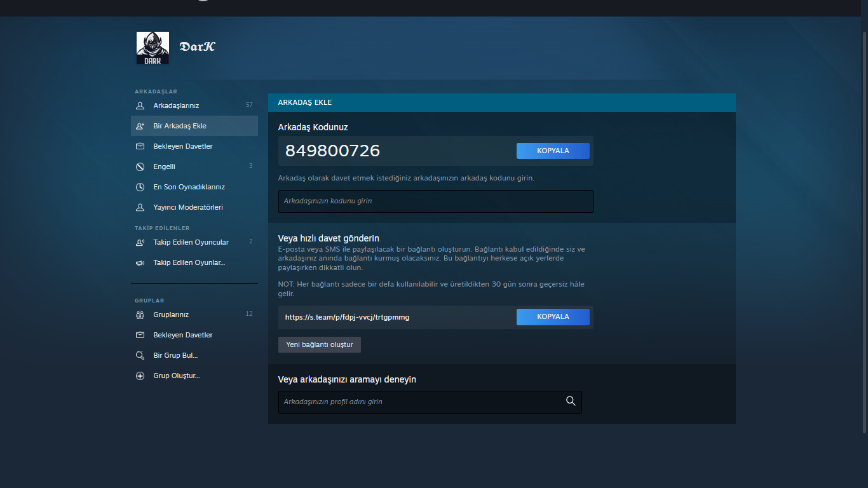Click the Yayıncı Moderatörleri person icon
868x488 pixels.
coord(140,207)
